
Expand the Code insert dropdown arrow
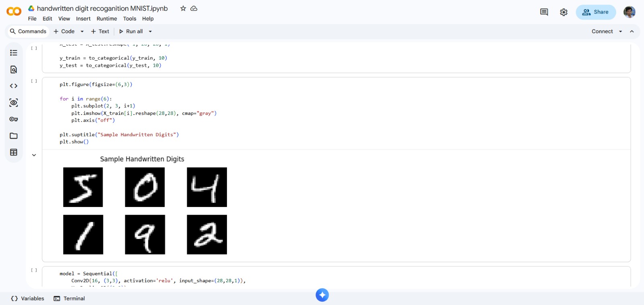[x=82, y=31]
